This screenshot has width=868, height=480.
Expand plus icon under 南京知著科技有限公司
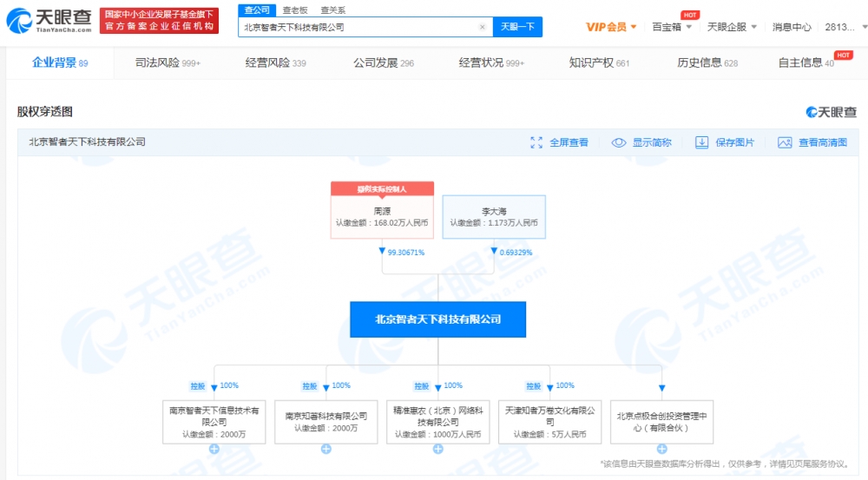326,449
